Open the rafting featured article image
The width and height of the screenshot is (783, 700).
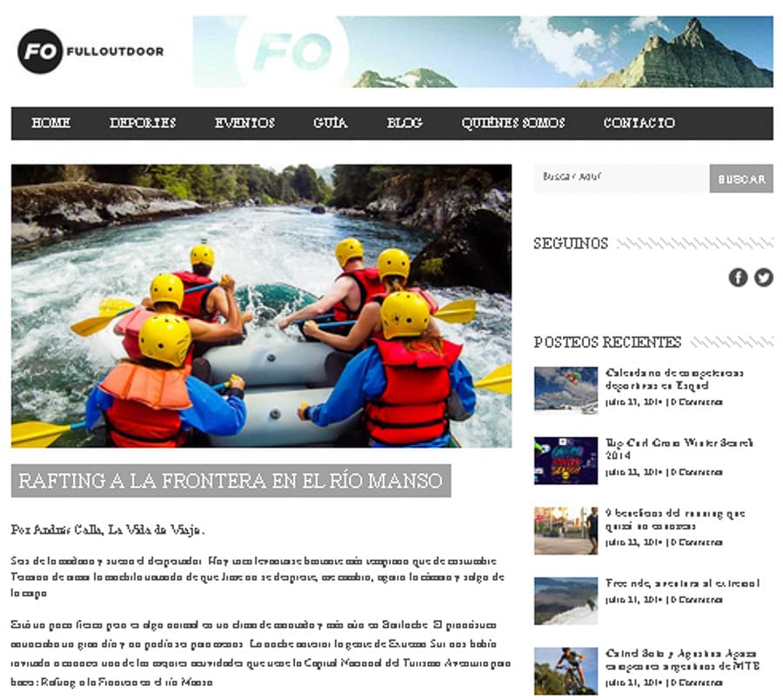tap(261, 305)
